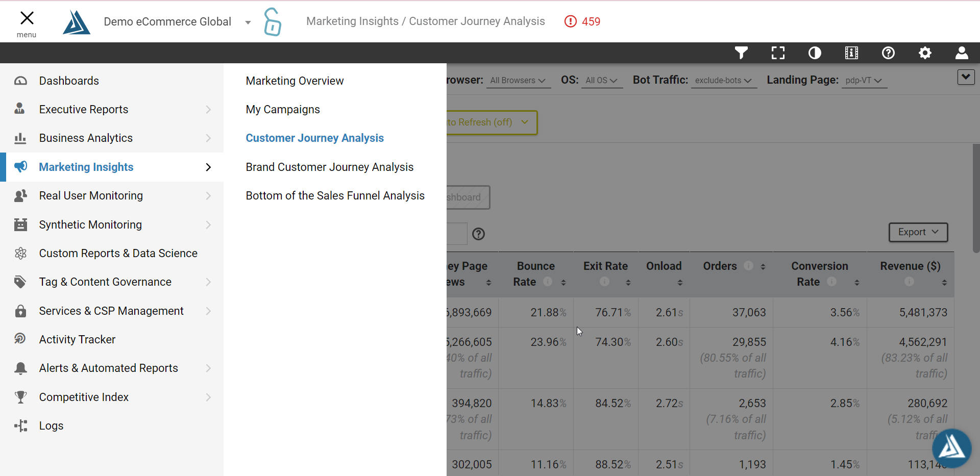Select Bottom of the Sales Funnel Analysis
The image size is (980, 476).
(x=335, y=195)
